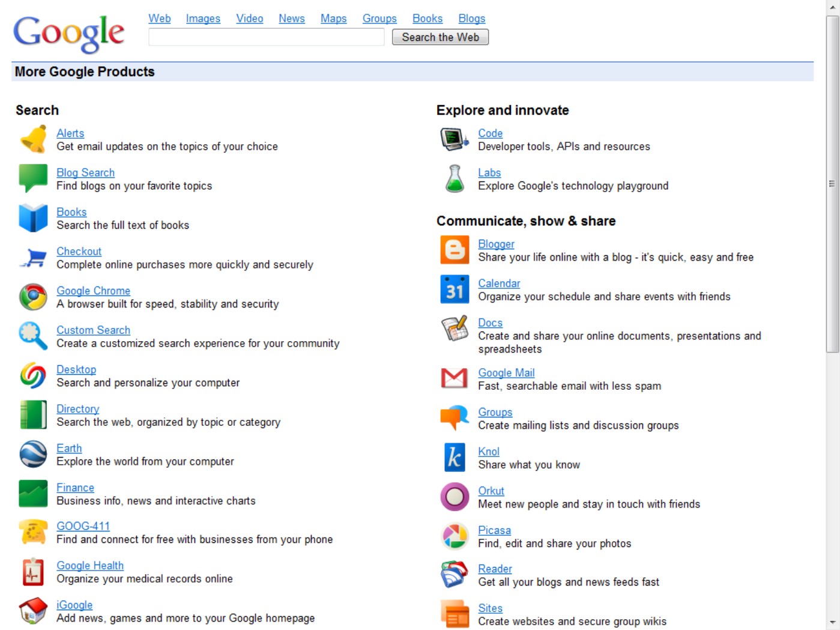Follow the Checkout link
This screenshot has width=840, height=630.
click(x=79, y=251)
